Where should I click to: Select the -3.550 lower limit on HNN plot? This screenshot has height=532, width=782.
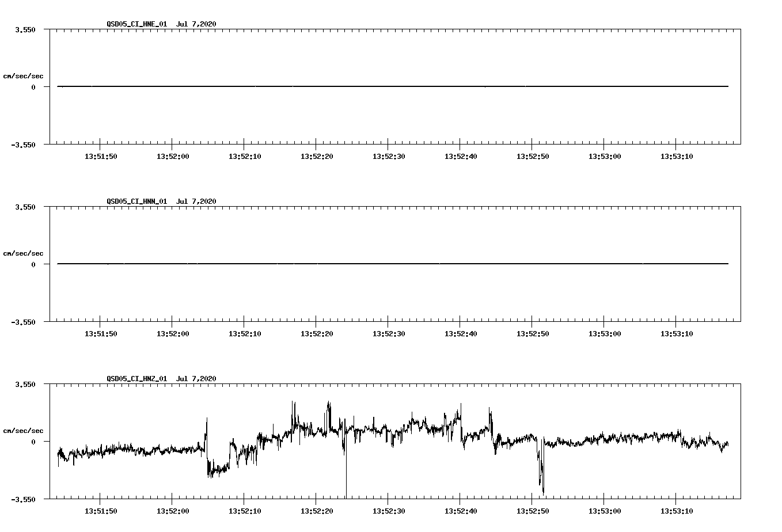pos(23,322)
